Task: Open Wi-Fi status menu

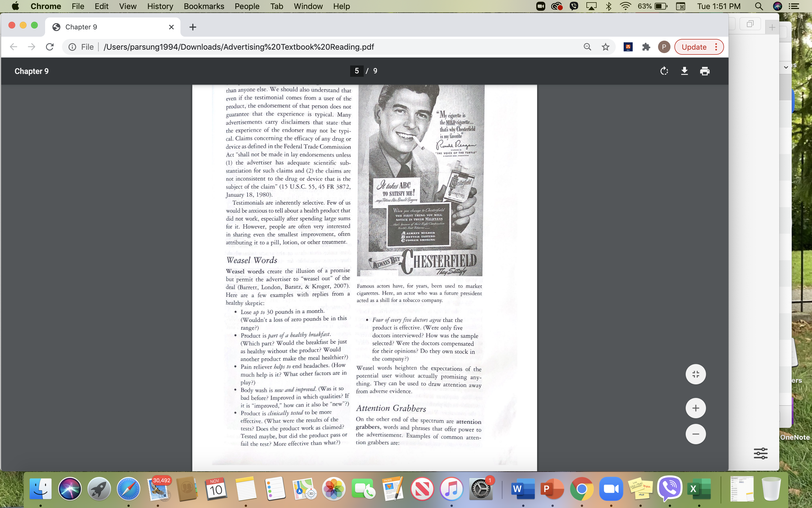Action: (625, 6)
